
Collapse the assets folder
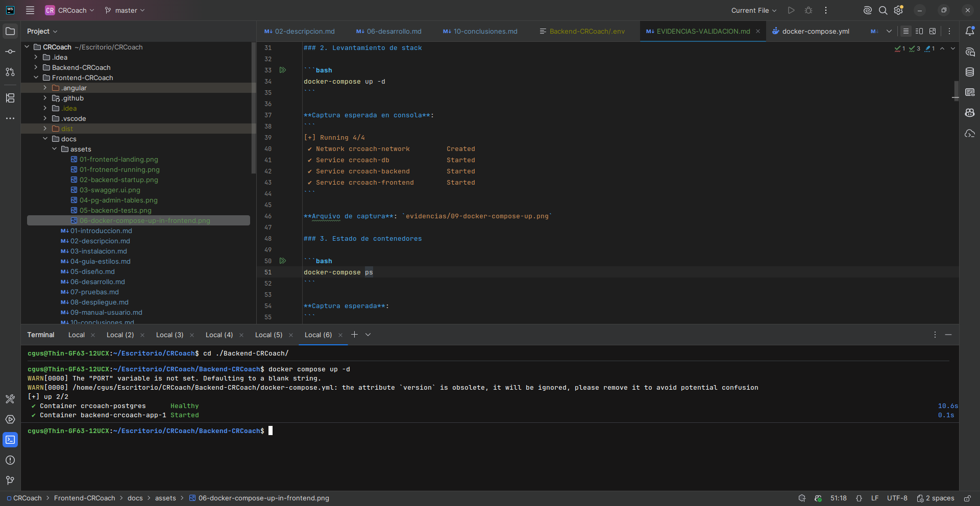54,149
